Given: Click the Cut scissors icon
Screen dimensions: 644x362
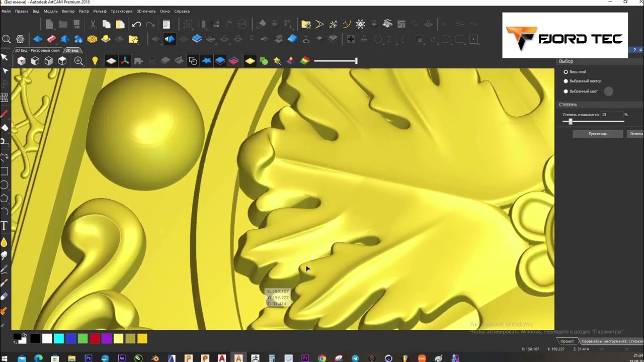Looking at the screenshot, I should tap(93, 24).
